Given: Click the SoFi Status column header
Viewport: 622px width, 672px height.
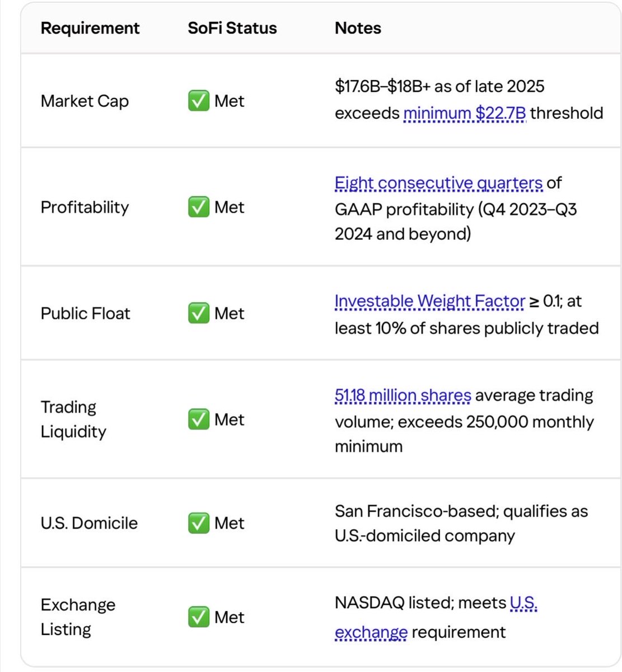Looking at the screenshot, I should [x=232, y=28].
